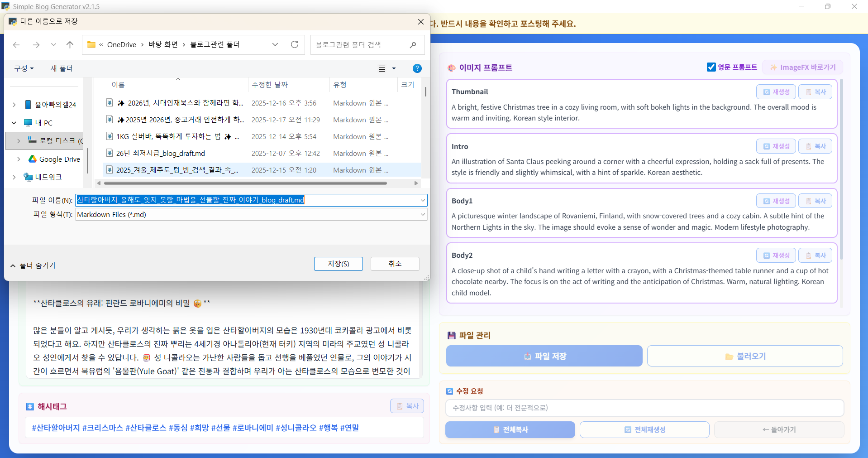Click the horizontal scrollbar in the file list
The height and width of the screenshot is (458, 868).
pyautogui.click(x=245, y=183)
